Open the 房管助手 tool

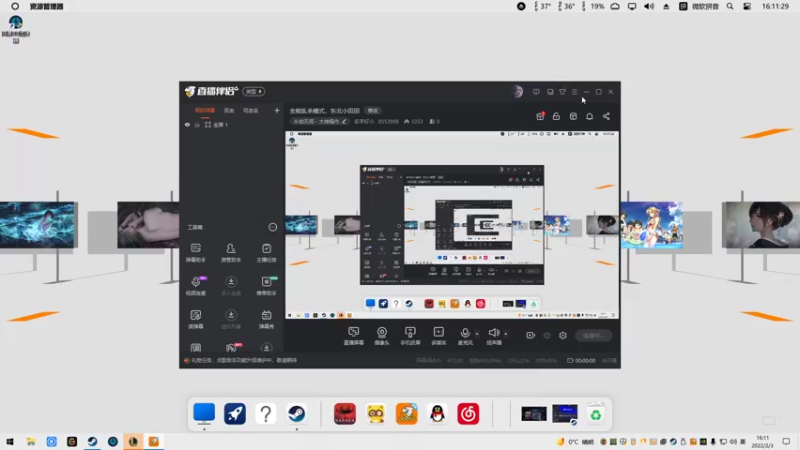[231, 252]
